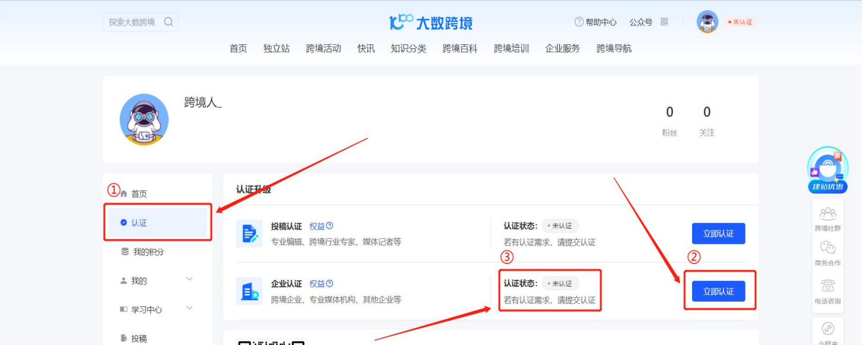Screen dimensions: 868x345
Task: Click the 学习中心 book icon
Action: [x=124, y=310]
